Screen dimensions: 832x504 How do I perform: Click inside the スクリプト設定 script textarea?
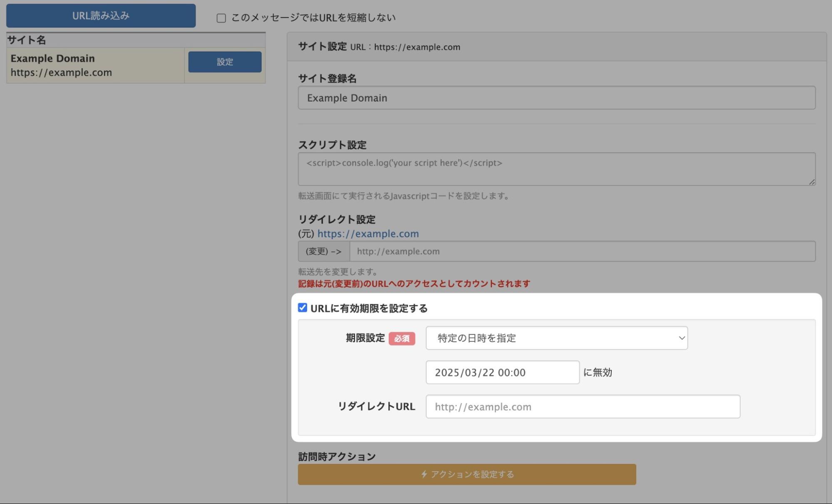556,169
